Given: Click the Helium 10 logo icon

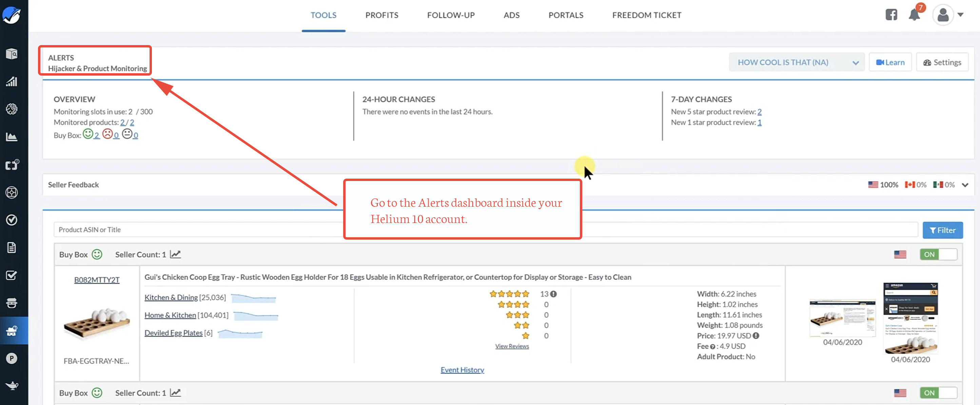Looking at the screenshot, I should pyautogui.click(x=12, y=15).
